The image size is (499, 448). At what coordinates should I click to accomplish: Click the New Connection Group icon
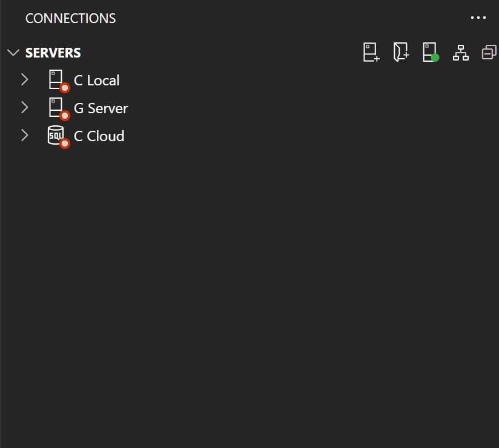(x=400, y=52)
